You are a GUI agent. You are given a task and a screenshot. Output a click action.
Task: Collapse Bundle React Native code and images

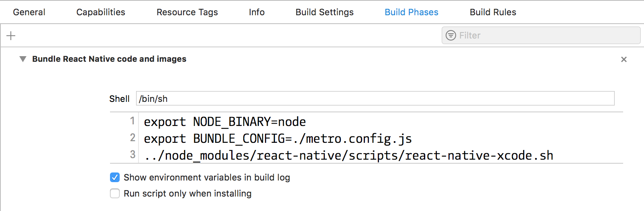tap(23, 59)
